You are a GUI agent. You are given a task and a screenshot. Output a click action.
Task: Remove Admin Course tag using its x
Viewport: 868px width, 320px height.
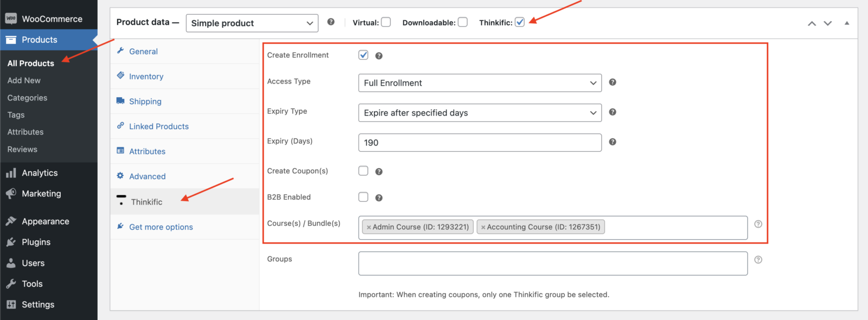pos(369,227)
